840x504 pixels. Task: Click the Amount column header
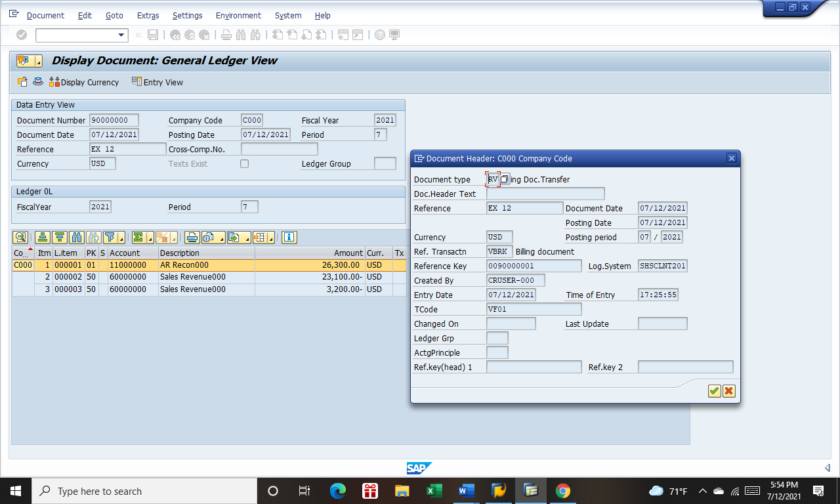(x=310, y=253)
